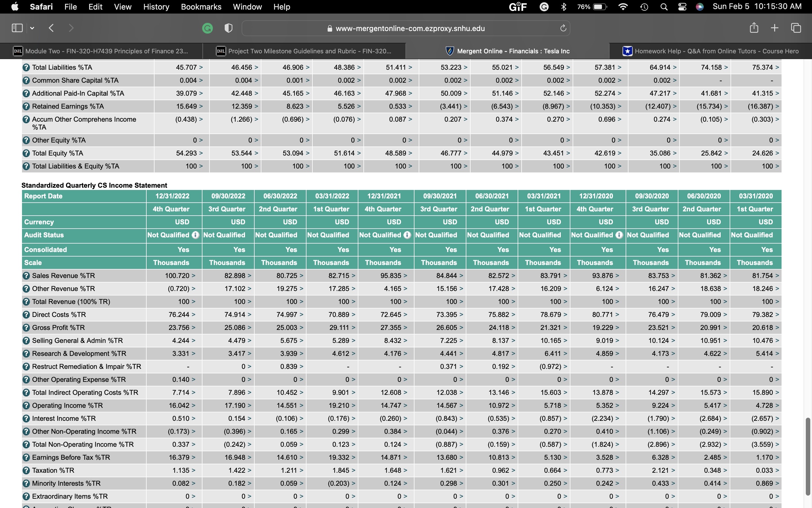Expand Operating Income 14.551 for 06/30/2022
Image resolution: width=812 pixels, height=508 pixels.
(301, 406)
